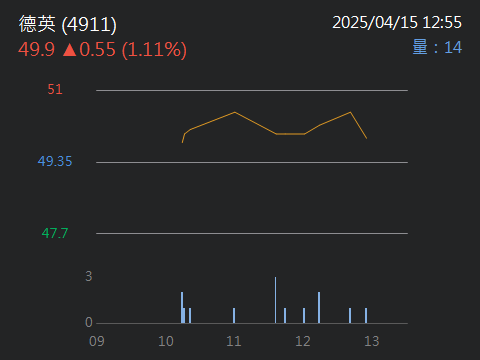Viewport: 480px width, 360px height.
Task: Click the reference price label 49.35
Action: coord(55,161)
